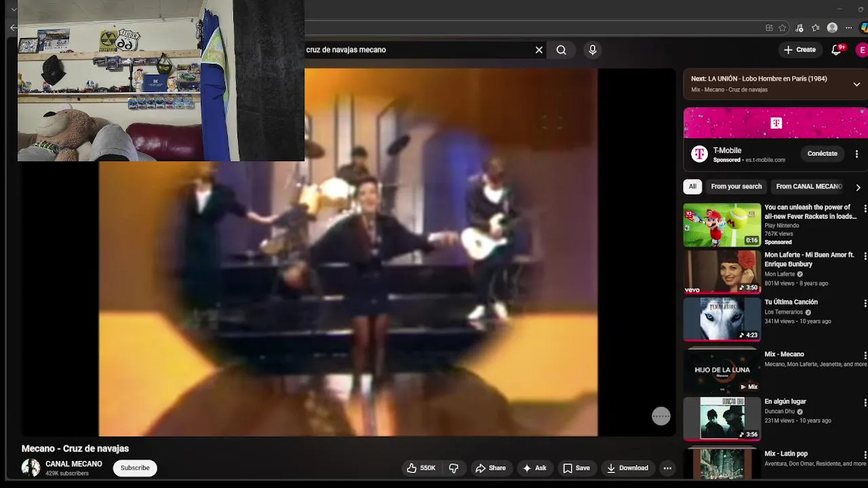
Task: Open the menu for the Fever Rackets video
Action: click(865, 208)
